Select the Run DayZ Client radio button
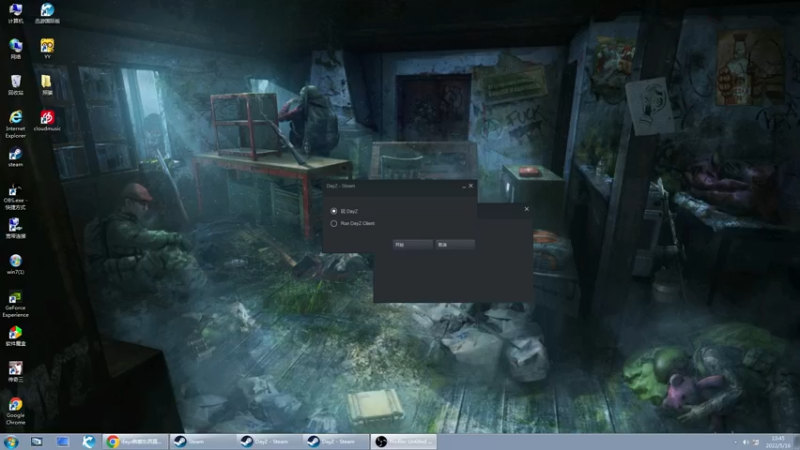The image size is (800, 450). click(334, 223)
